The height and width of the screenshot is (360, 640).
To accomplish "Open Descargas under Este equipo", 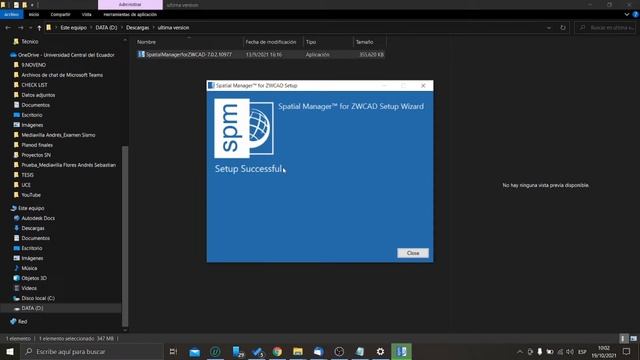I will [x=33, y=228].
